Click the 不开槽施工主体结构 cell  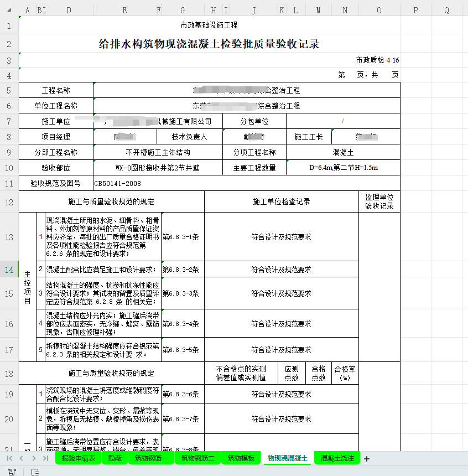click(x=158, y=152)
